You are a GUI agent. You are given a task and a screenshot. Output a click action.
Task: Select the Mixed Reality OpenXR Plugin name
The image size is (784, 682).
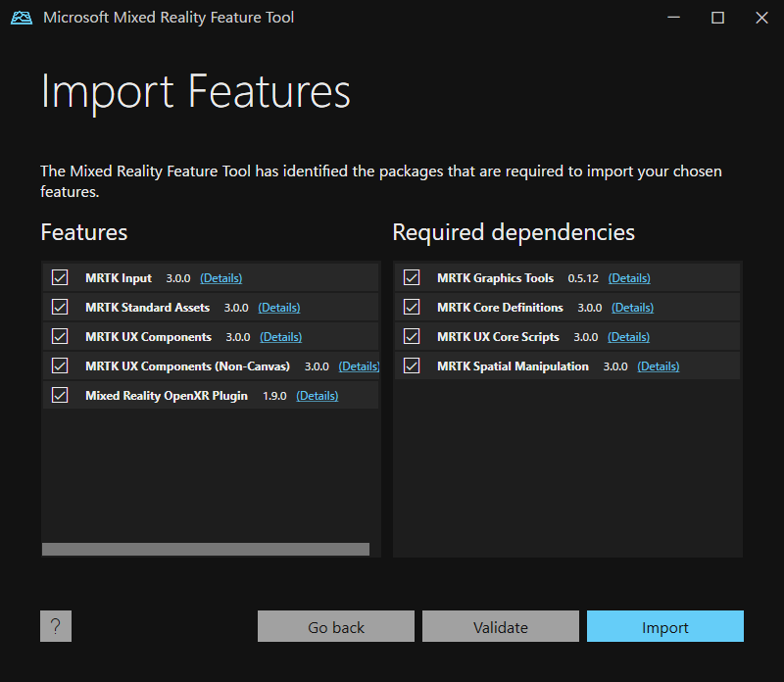coord(167,396)
